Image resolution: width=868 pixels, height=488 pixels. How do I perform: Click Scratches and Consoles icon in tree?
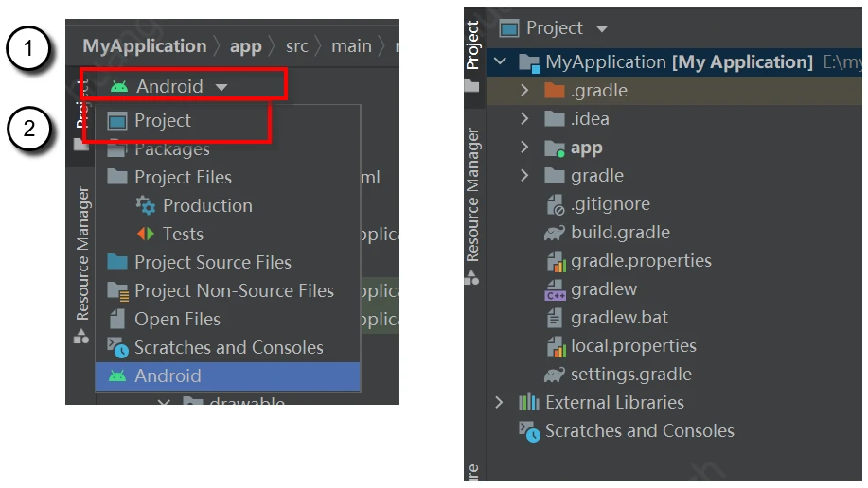pyautogui.click(x=529, y=431)
